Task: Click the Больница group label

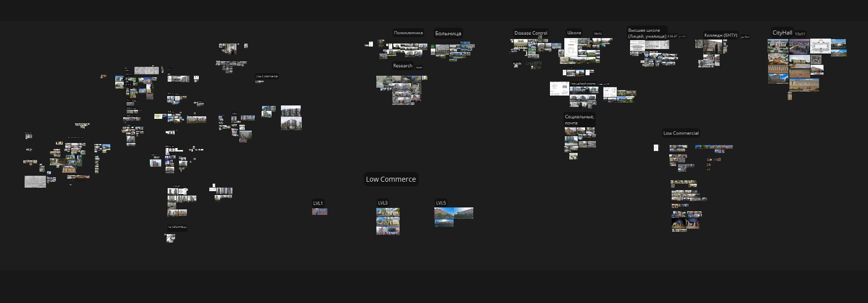Action: (448, 34)
